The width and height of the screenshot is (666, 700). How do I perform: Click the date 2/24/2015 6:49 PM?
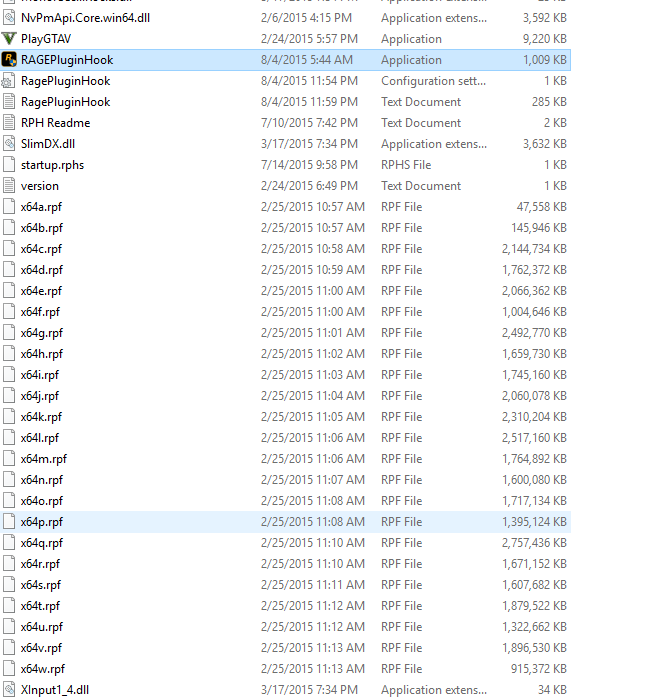309,186
